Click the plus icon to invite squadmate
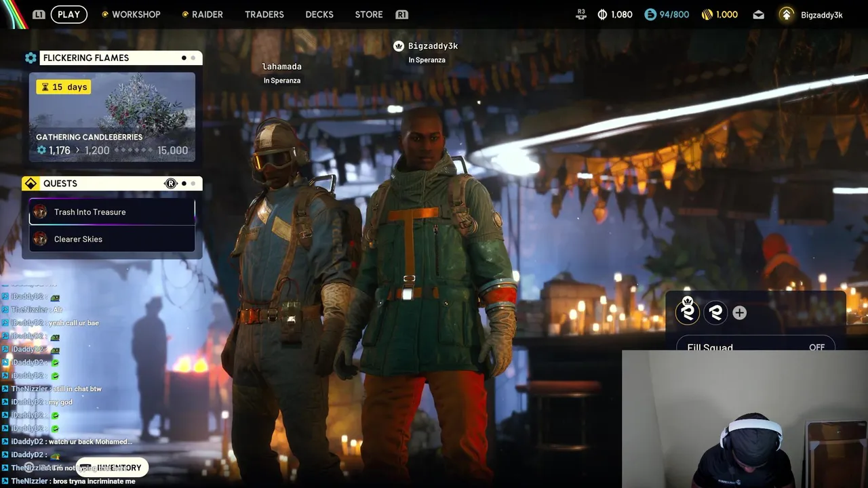 pos(740,312)
